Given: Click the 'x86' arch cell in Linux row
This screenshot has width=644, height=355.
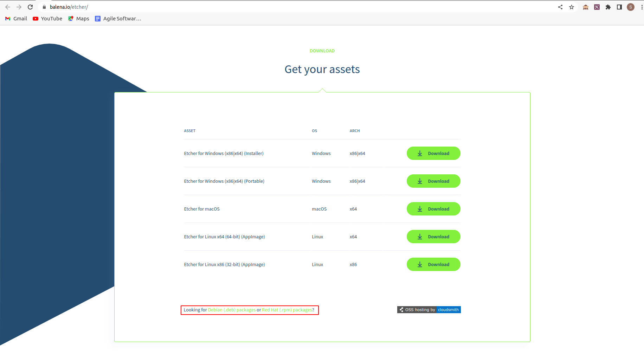Looking at the screenshot, I should click(x=353, y=265).
